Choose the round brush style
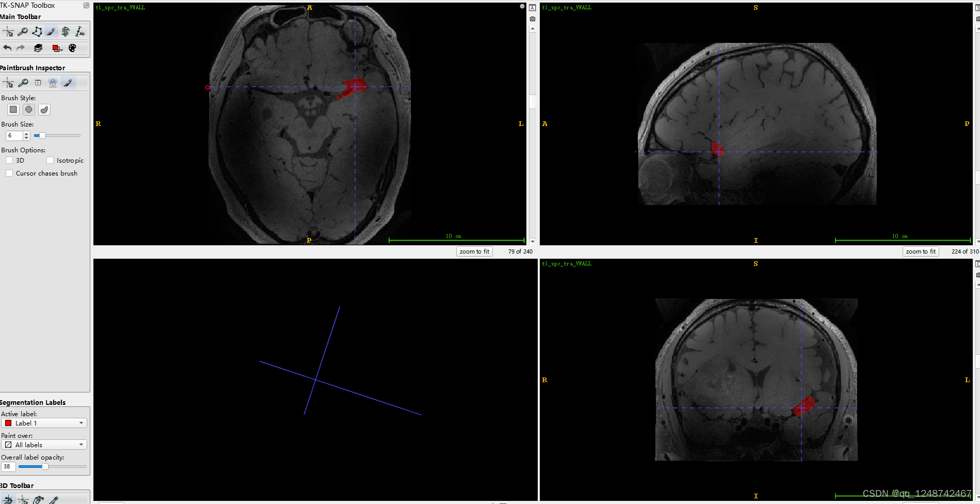980x504 pixels. coord(29,109)
